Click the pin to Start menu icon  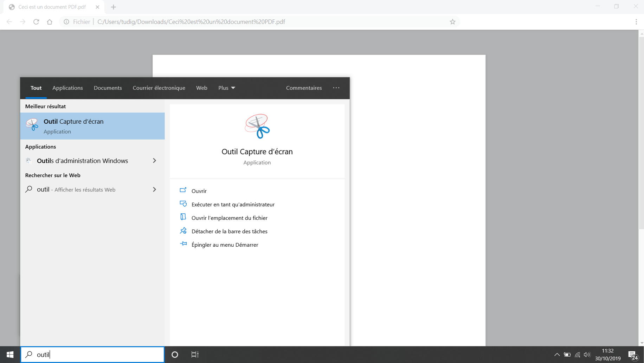[183, 244]
